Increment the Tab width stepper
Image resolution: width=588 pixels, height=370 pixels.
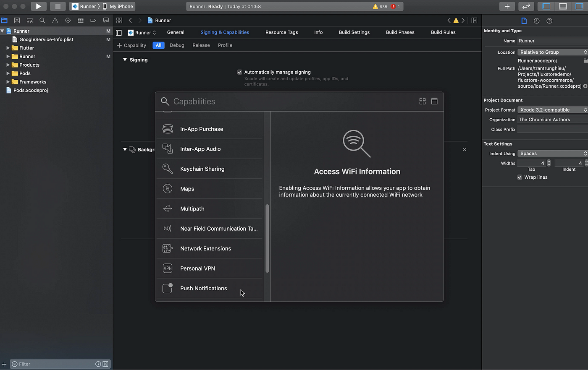click(x=549, y=162)
